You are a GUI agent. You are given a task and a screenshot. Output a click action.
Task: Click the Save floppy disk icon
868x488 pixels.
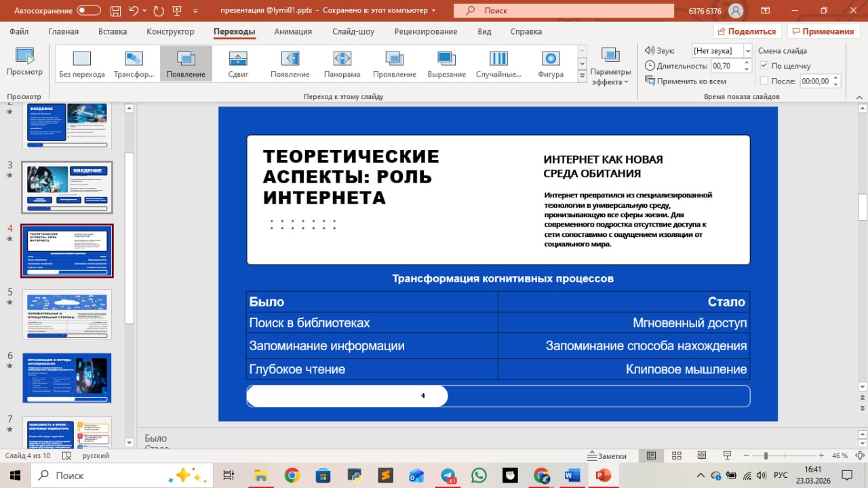point(115,11)
